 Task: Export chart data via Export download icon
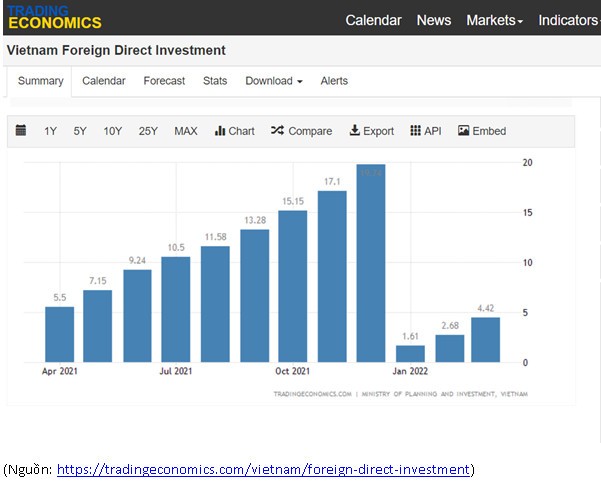[x=371, y=131]
